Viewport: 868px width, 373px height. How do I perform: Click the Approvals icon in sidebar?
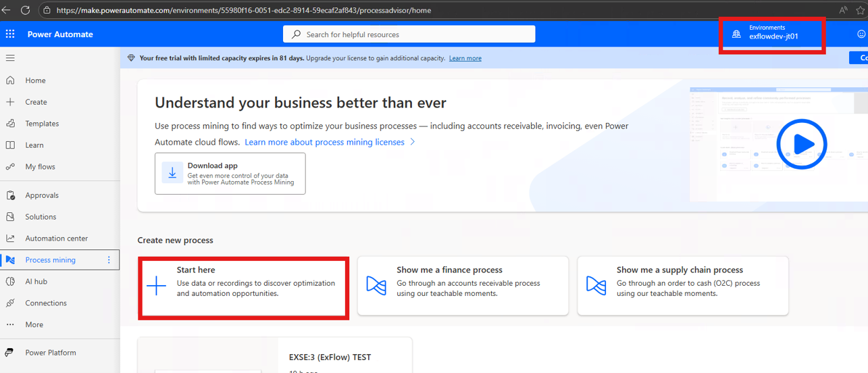tap(10, 195)
